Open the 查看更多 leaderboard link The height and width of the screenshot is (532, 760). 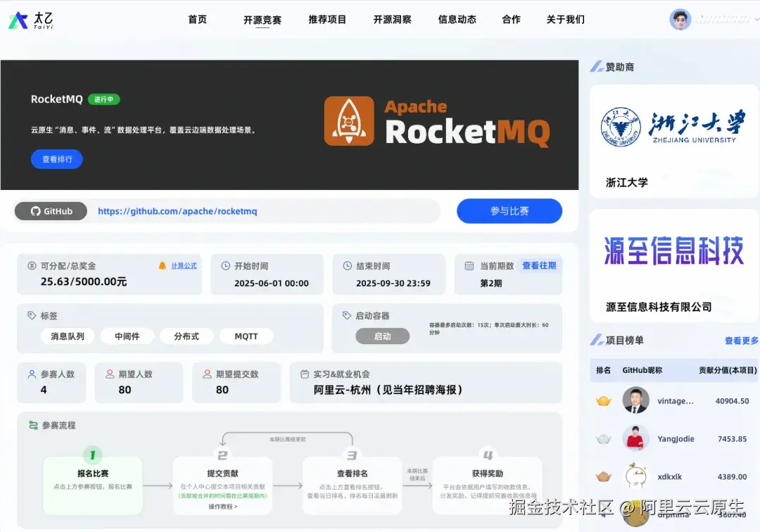pos(742,341)
